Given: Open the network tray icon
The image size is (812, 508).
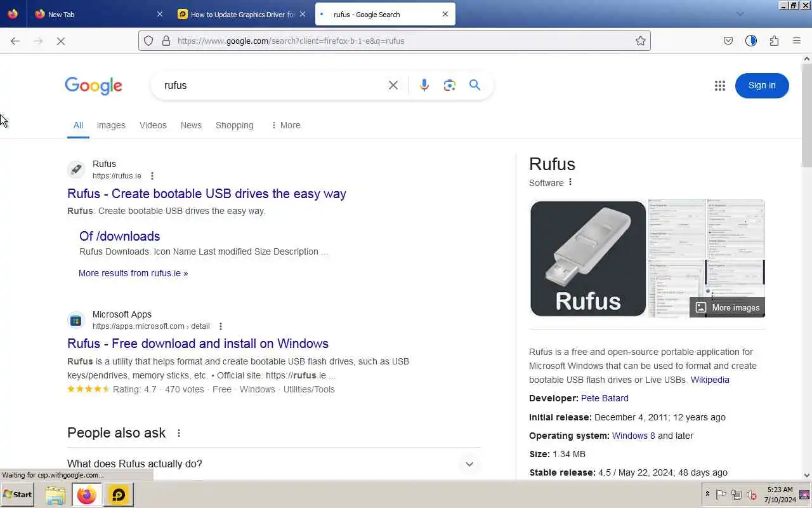Looking at the screenshot, I should pos(737,495).
